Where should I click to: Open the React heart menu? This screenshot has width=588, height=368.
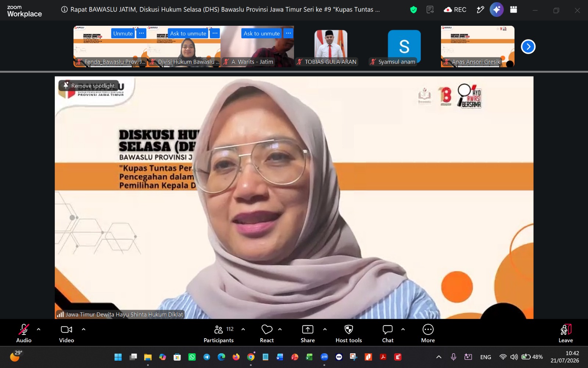tap(267, 333)
